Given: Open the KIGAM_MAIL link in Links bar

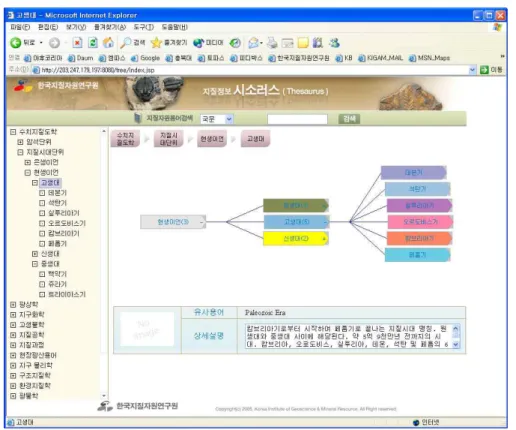Looking at the screenshot, I should 380,58.
